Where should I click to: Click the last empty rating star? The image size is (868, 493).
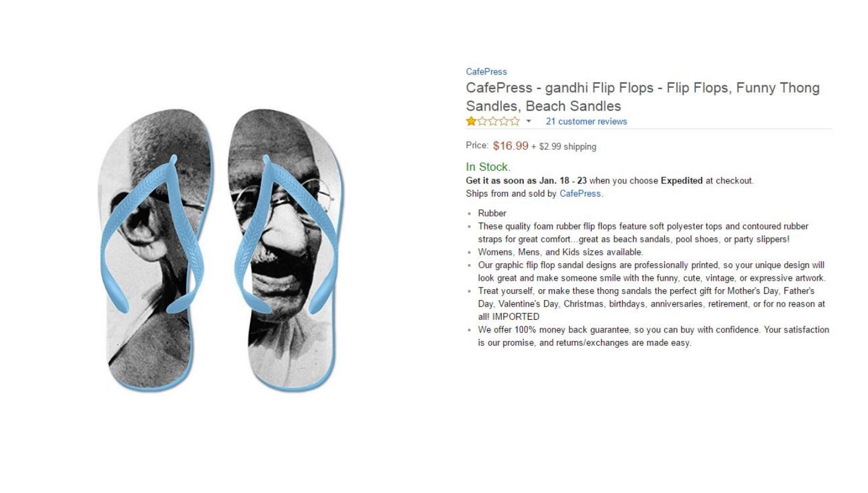pyautogui.click(x=515, y=121)
